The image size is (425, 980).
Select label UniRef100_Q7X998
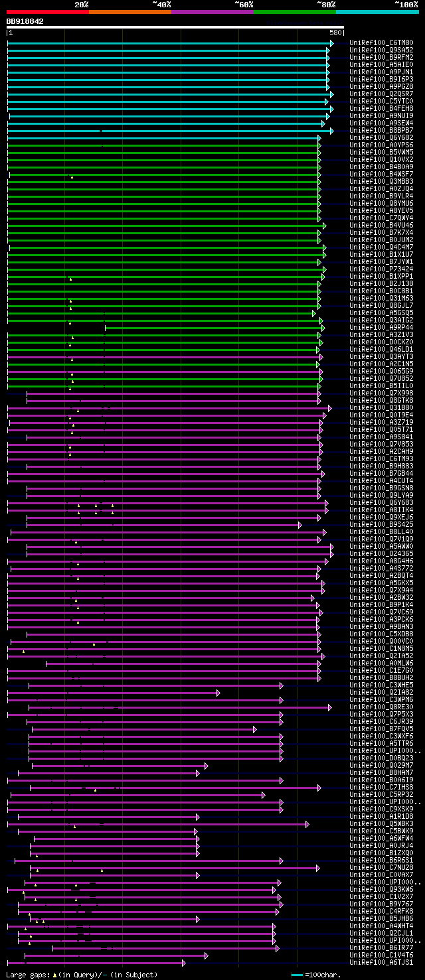[x=381, y=393]
